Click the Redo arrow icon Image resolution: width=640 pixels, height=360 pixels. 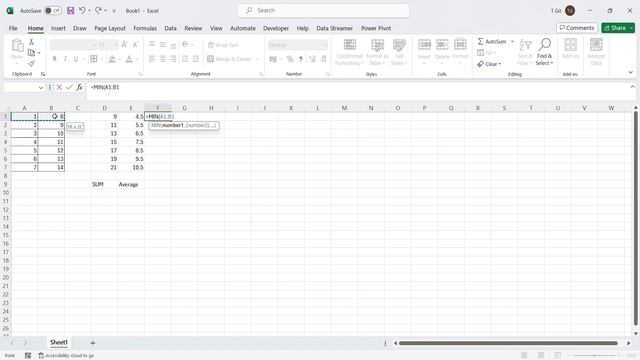tap(98, 11)
